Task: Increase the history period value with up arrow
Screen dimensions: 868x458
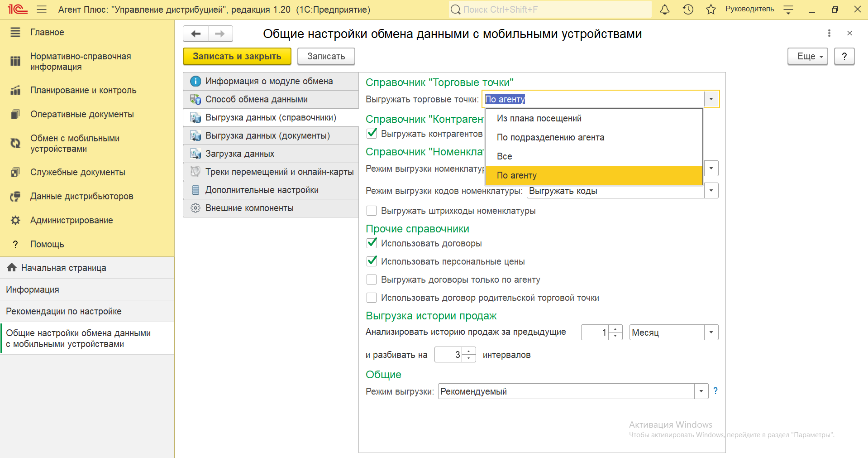Action: tap(615, 329)
